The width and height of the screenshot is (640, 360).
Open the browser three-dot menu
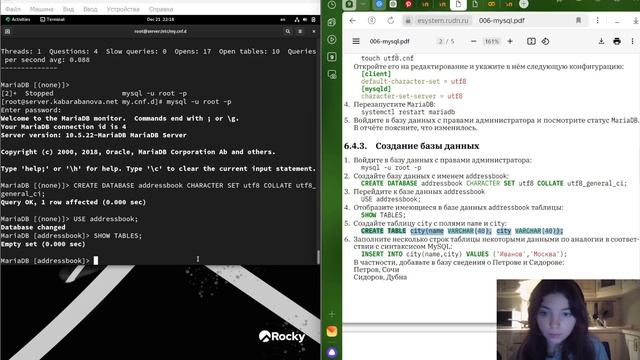pyautogui.click(x=598, y=20)
